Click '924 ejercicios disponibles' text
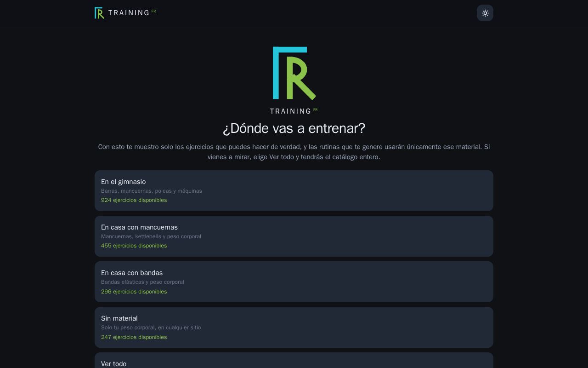Screen dimensions: 588x368 pyautogui.click(x=134, y=200)
